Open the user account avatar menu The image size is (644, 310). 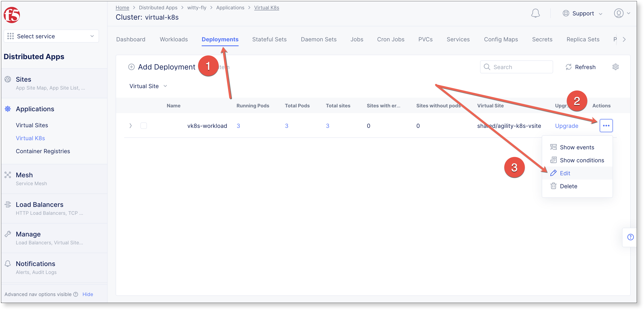[618, 13]
